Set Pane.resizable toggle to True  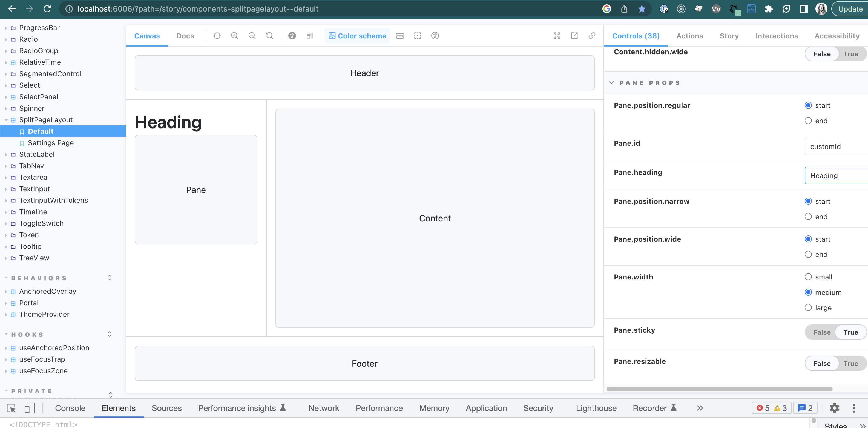pos(850,363)
